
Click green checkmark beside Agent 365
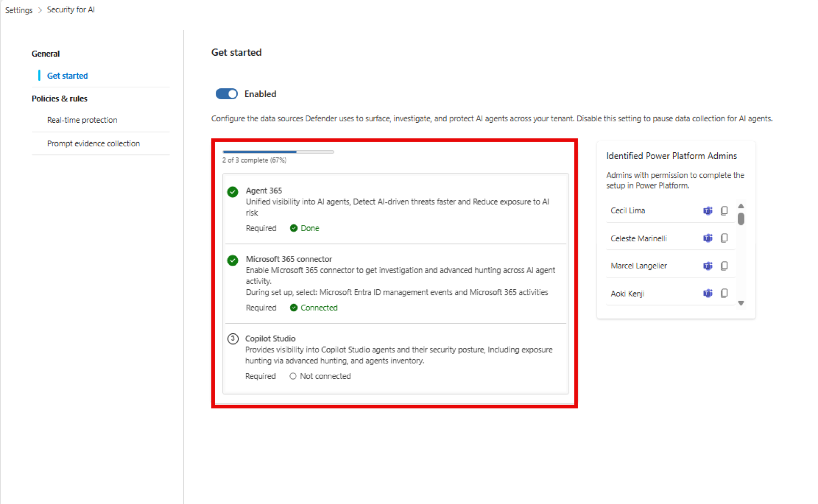click(x=233, y=192)
